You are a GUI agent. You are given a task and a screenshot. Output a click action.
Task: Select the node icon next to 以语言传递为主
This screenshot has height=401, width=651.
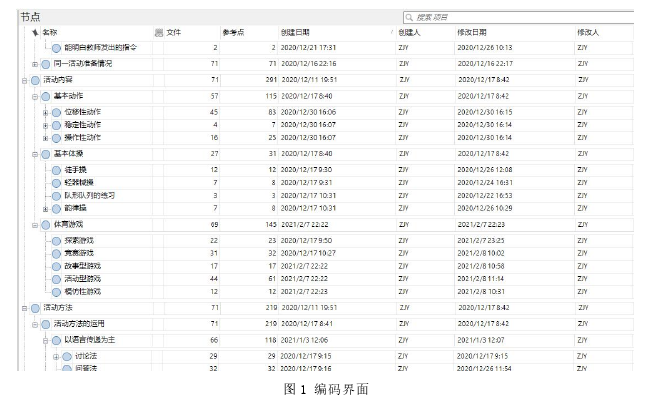[x=56, y=341]
